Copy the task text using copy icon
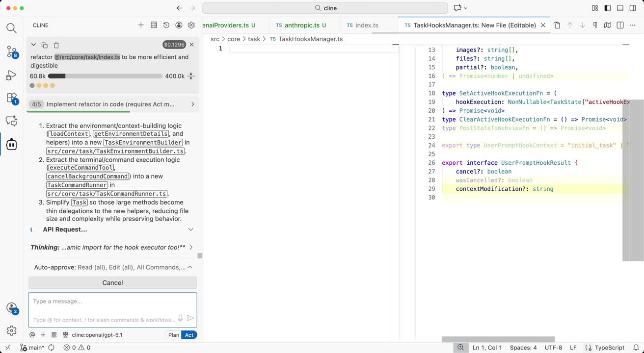The image size is (644, 353). pos(45,45)
